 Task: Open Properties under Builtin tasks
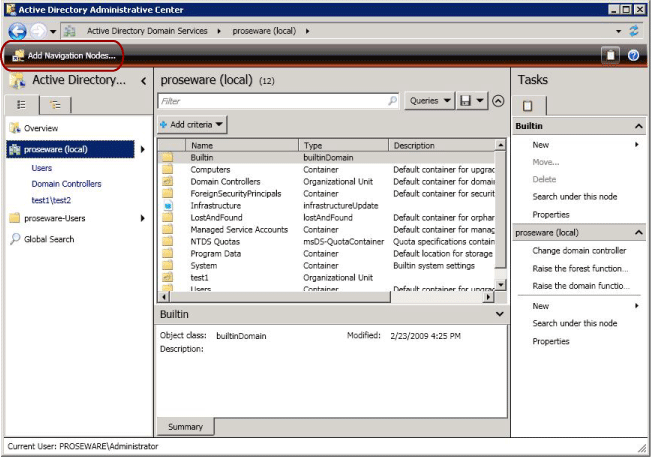coord(551,215)
